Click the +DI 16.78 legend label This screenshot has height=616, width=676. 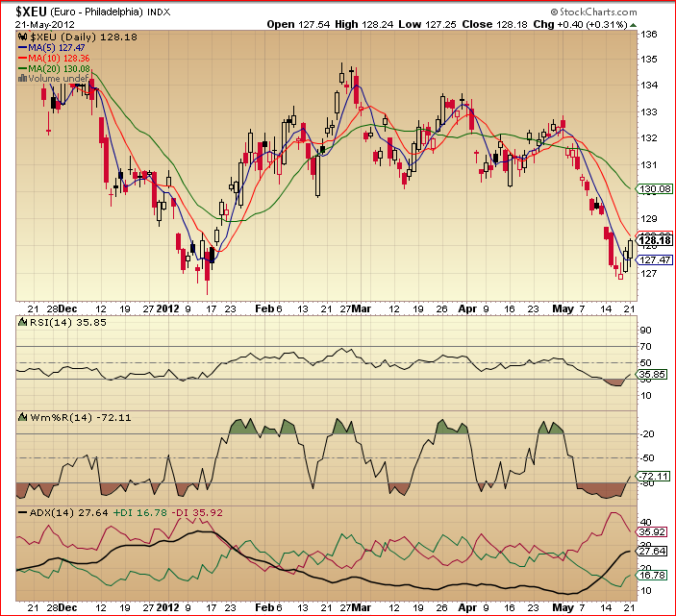[x=140, y=513]
